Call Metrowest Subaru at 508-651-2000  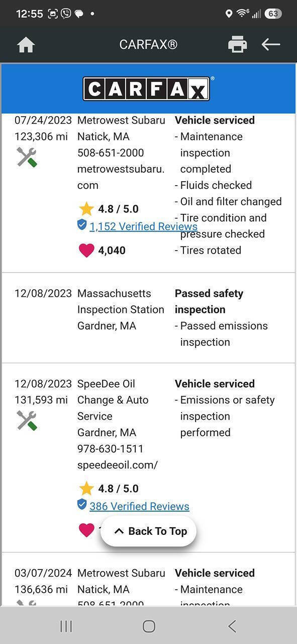tap(111, 152)
